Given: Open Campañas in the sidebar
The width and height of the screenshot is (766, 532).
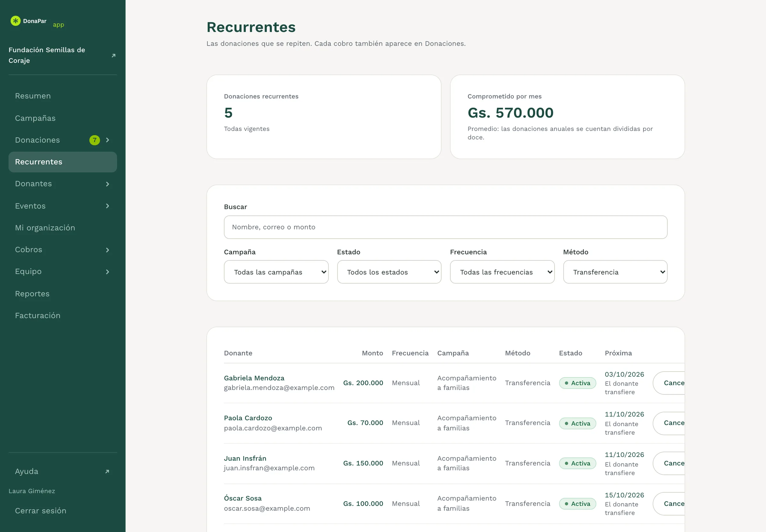Looking at the screenshot, I should 63,118.
